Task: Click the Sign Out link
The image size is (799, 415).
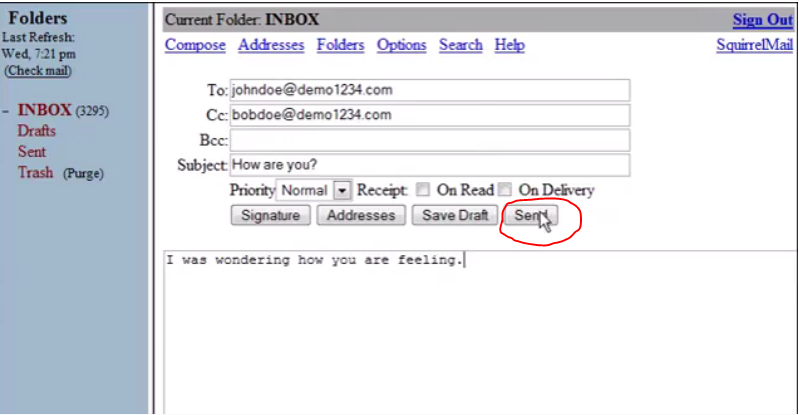Action: tap(763, 20)
